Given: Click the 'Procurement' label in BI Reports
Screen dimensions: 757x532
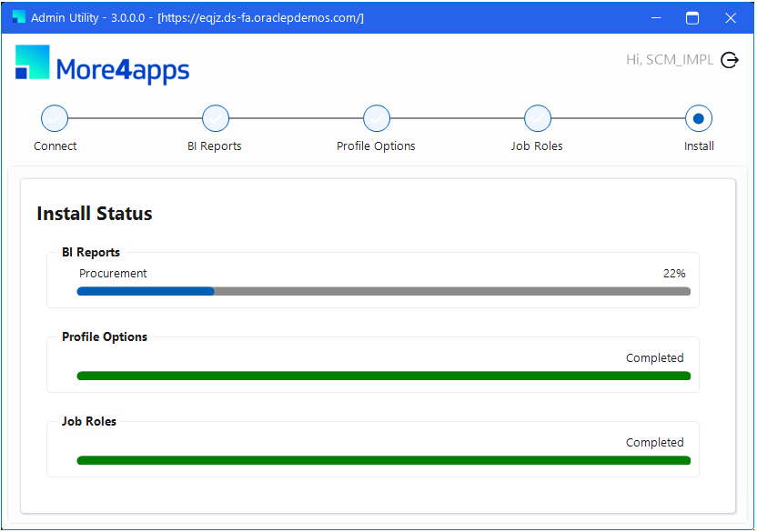Looking at the screenshot, I should (x=113, y=273).
